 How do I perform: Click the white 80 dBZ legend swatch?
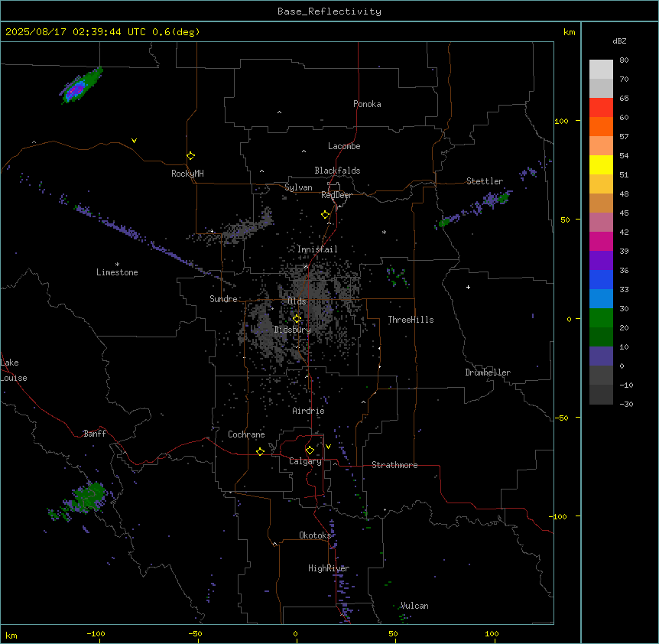[x=601, y=70]
